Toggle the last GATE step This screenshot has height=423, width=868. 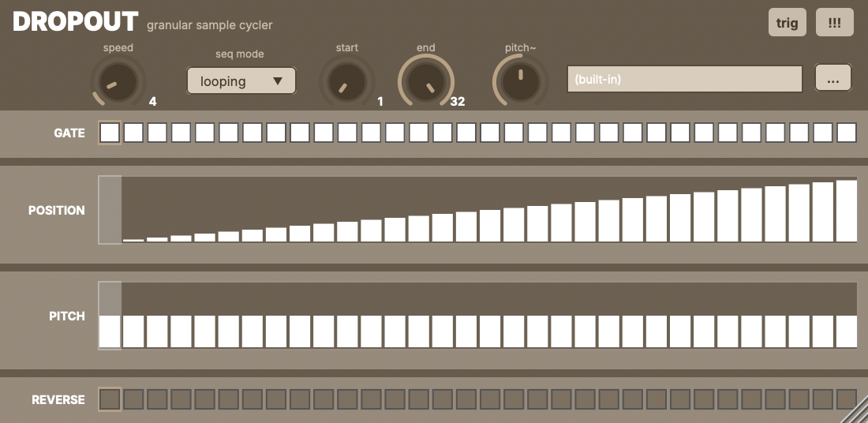(x=847, y=133)
